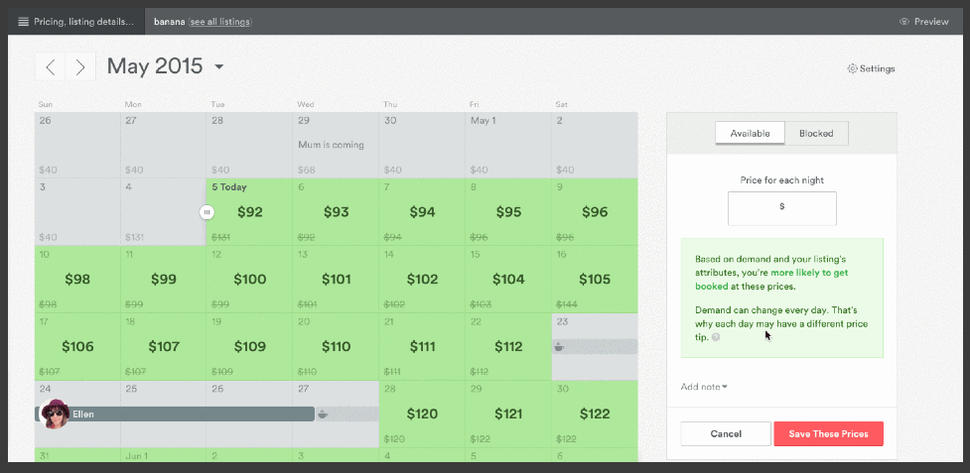Click the selection handle beside 5 Today
Screen dimensions: 970x473
[207, 212]
